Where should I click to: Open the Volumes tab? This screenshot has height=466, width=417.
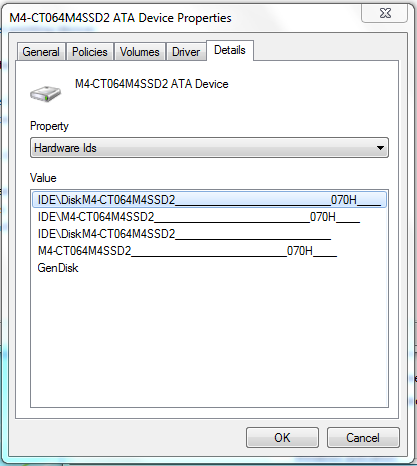139,52
